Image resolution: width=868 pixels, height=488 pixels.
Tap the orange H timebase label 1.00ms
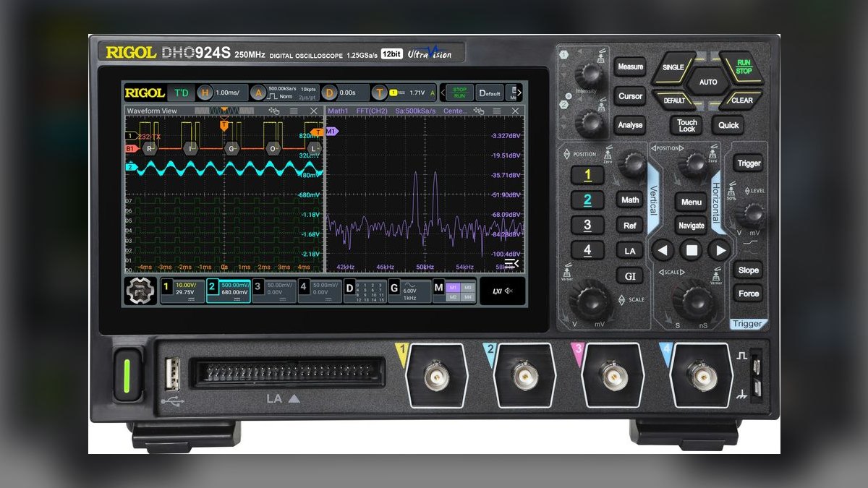223,93
